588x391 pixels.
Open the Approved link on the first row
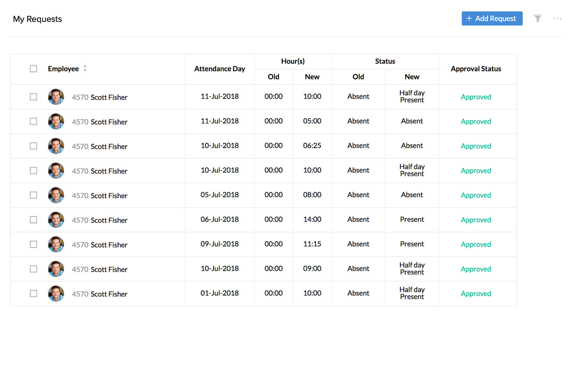(x=475, y=97)
